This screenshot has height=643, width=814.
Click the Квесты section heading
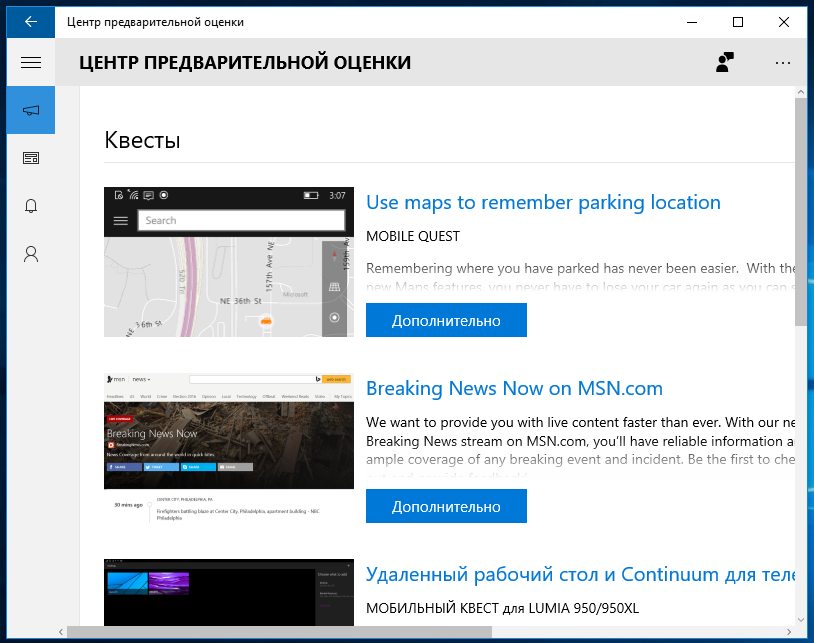tap(142, 140)
